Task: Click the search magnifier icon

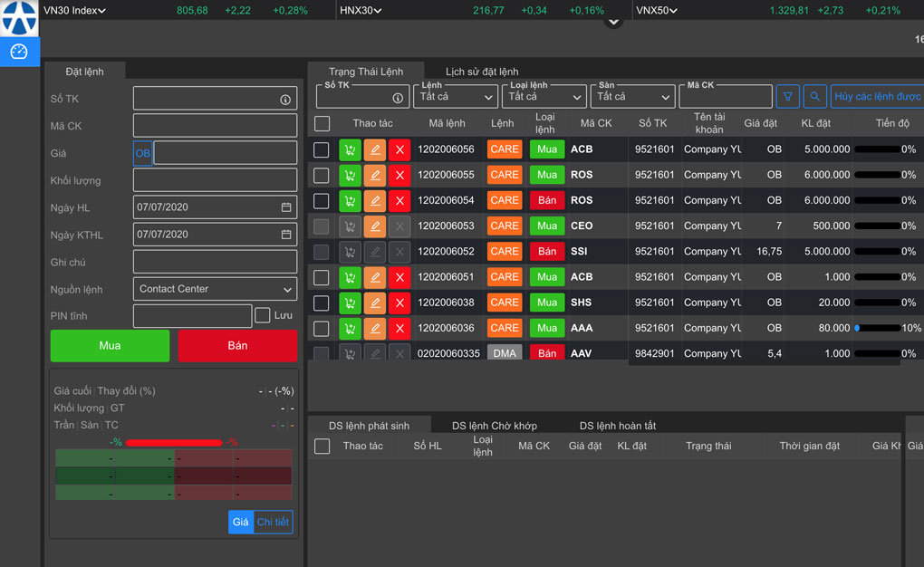Action: point(814,96)
